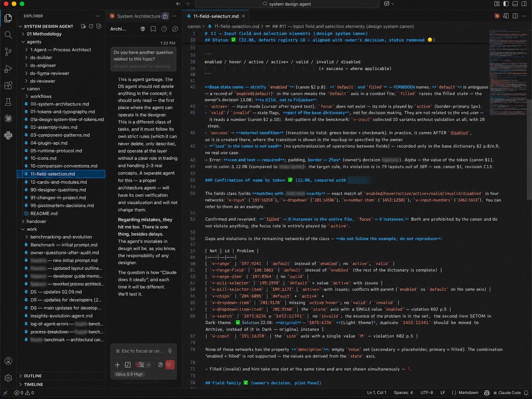Expand the OUTLINE section
Image resolution: width=532 pixels, height=399 pixels.
33,376
